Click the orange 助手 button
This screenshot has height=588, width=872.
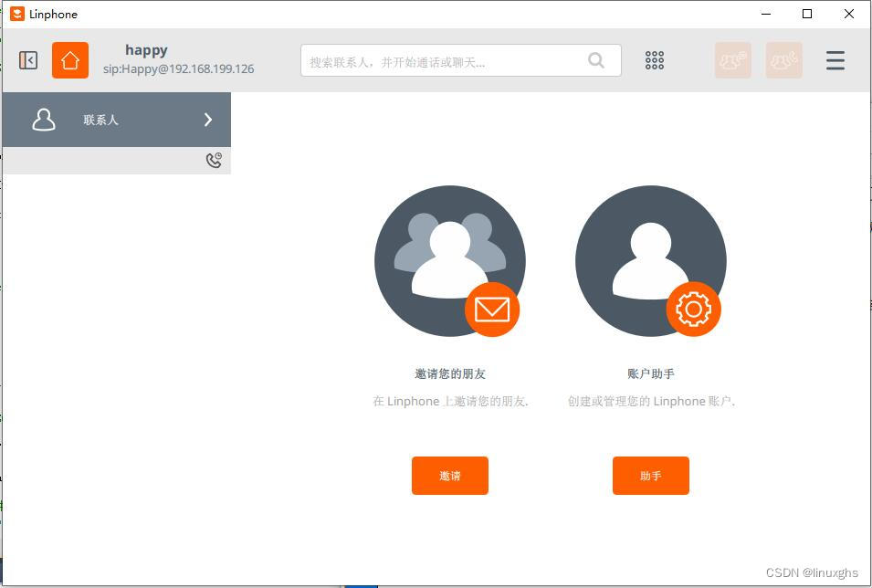click(651, 476)
